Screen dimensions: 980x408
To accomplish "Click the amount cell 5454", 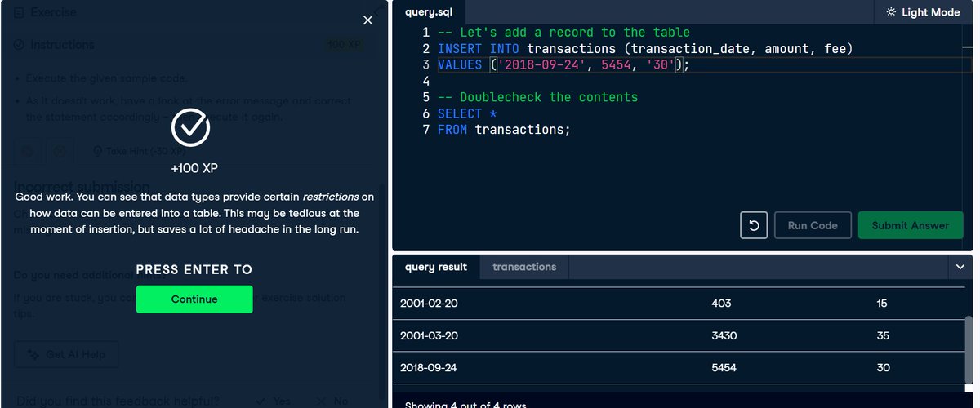I will (724, 368).
